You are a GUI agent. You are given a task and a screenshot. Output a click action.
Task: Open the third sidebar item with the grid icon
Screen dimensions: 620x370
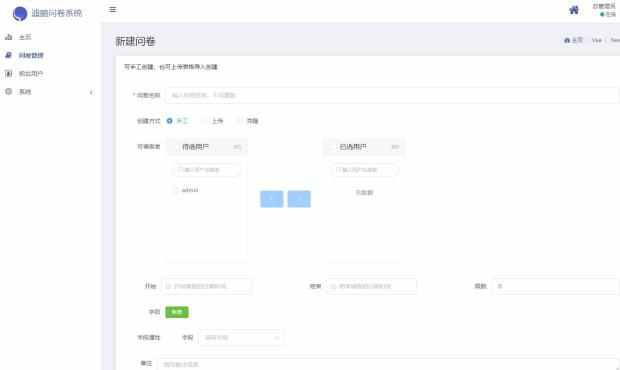pos(50,74)
